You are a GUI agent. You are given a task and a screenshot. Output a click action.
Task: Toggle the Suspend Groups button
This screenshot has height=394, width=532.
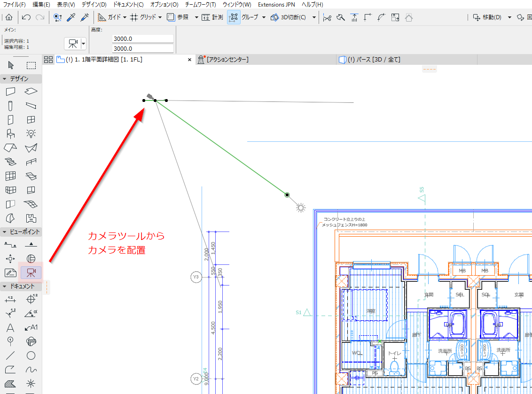point(234,17)
